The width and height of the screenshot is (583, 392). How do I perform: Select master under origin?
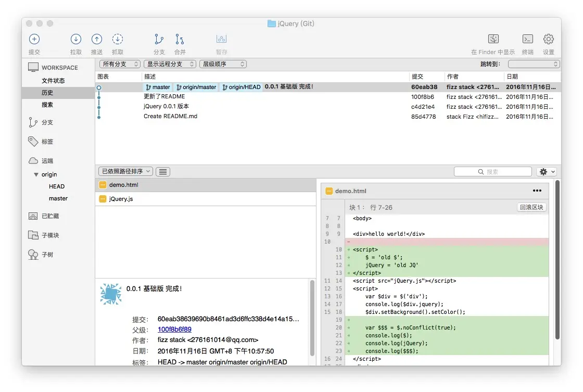(58, 198)
